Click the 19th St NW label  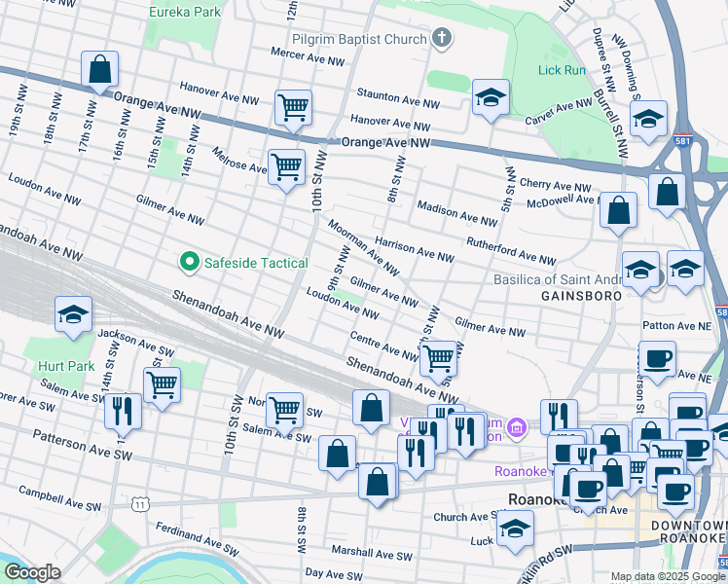click(x=18, y=111)
